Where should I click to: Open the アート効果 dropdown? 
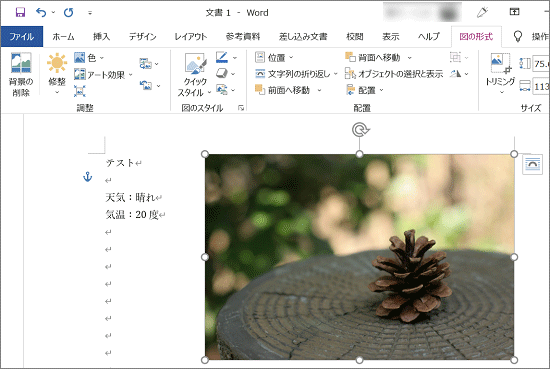click(x=103, y=74)
